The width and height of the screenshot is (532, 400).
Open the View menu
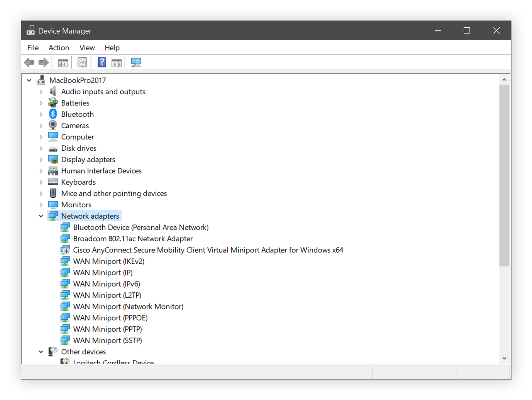click(x=87, y=47)
